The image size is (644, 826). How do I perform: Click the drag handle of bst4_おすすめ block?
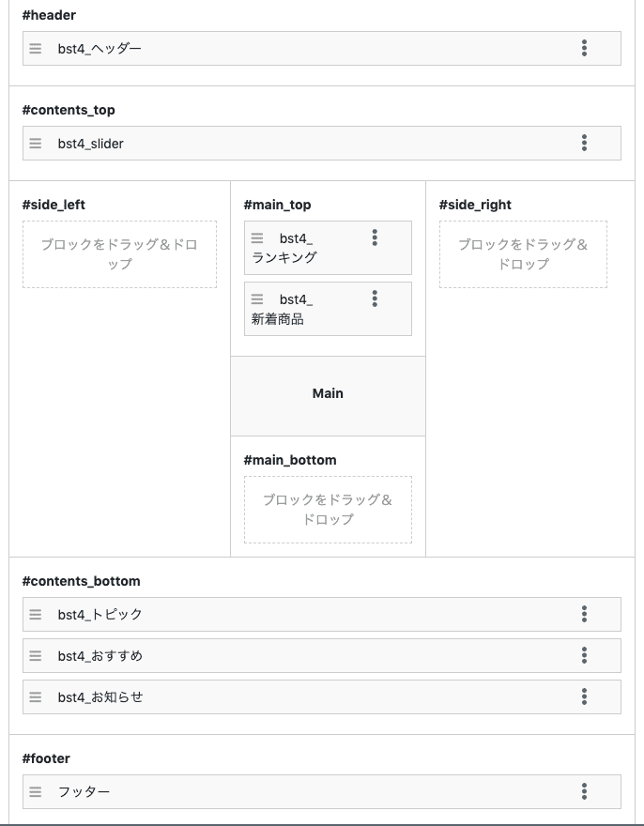point(35,655)
